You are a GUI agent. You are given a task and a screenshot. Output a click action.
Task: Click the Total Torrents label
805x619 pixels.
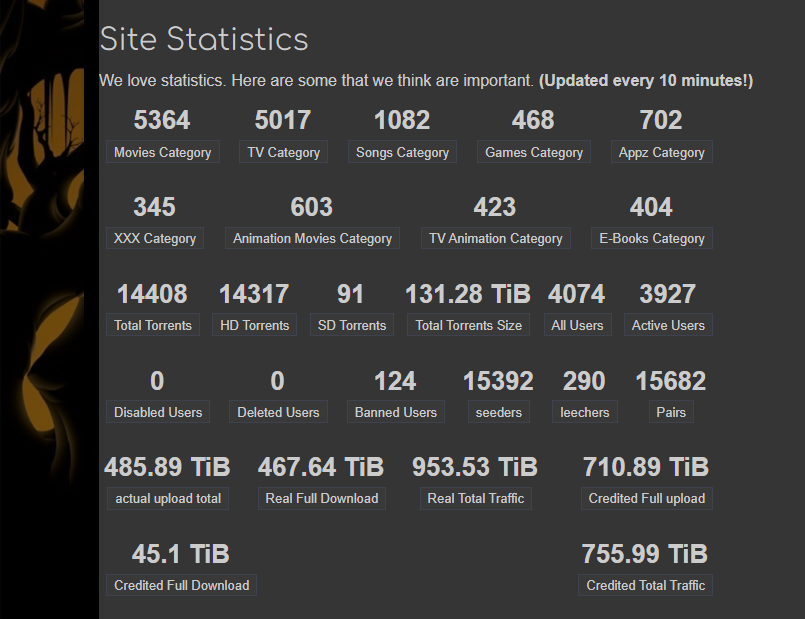(x=153, y=325)
